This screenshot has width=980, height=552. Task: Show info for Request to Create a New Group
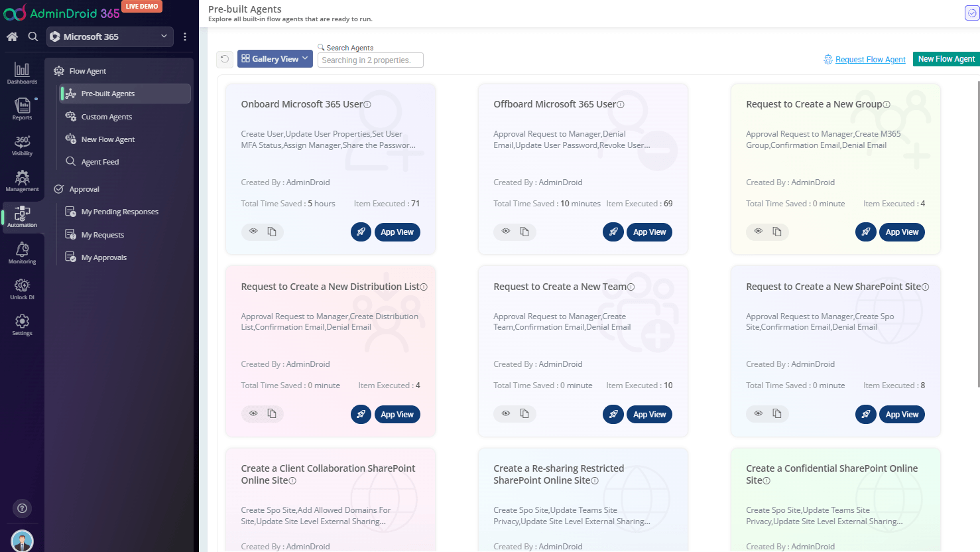click(x=887, y=105)
